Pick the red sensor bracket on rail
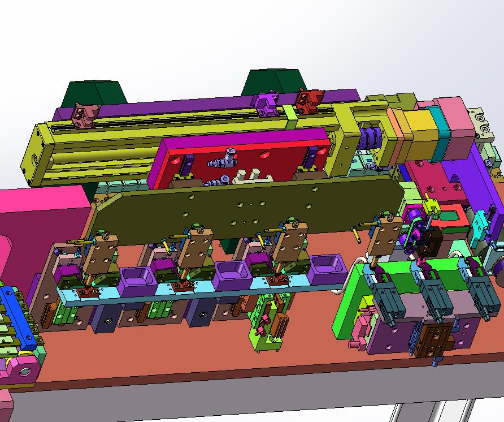 click(309, 101)
